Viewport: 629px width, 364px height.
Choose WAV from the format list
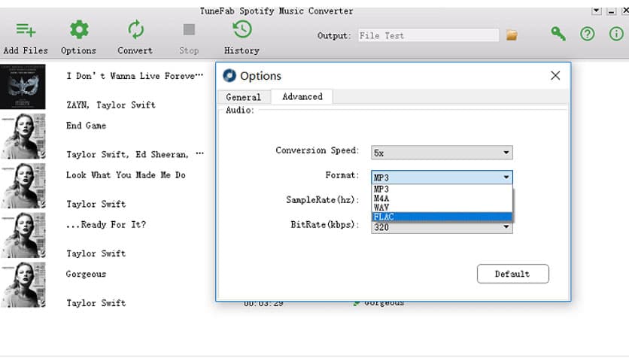(x=442, y=208)
